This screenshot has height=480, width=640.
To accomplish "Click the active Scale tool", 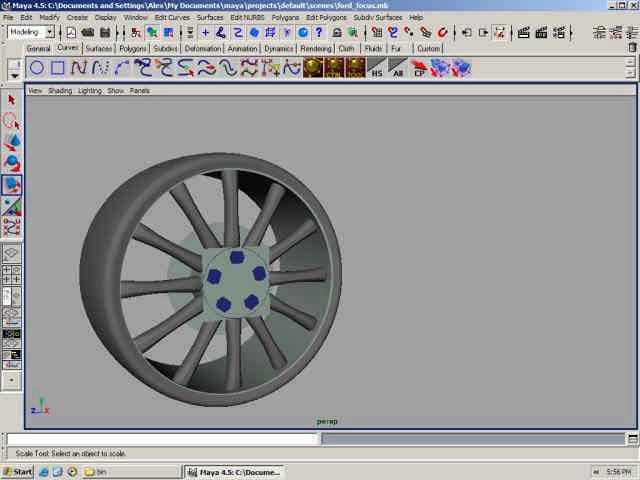I will pos(12,185).
